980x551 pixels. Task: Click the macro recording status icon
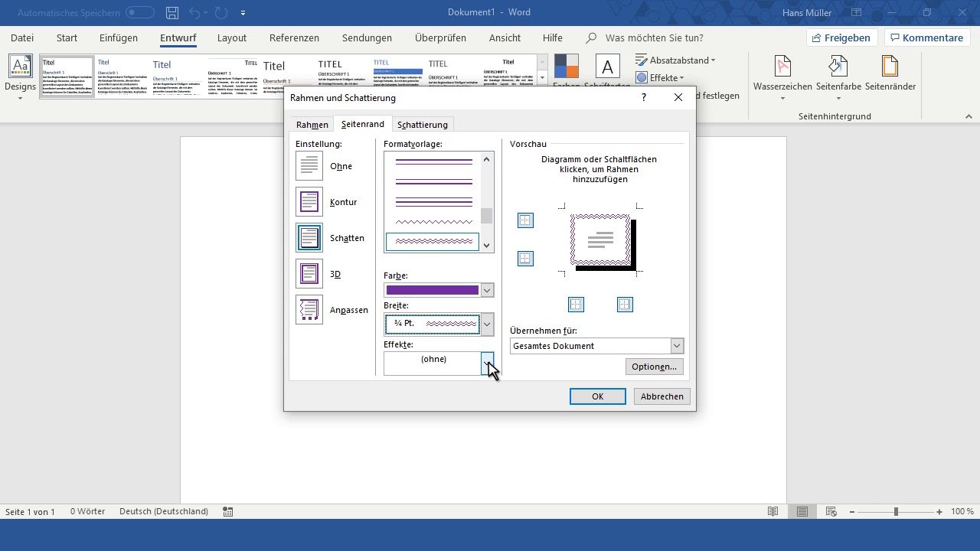click(228, 511)
